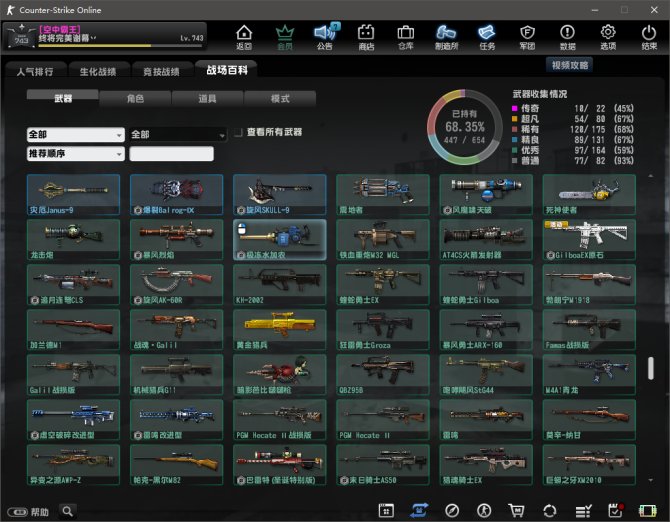Open the 商店 shop icon
The width and height of the screenshot is (670, 522).
[x=366, y=37]
